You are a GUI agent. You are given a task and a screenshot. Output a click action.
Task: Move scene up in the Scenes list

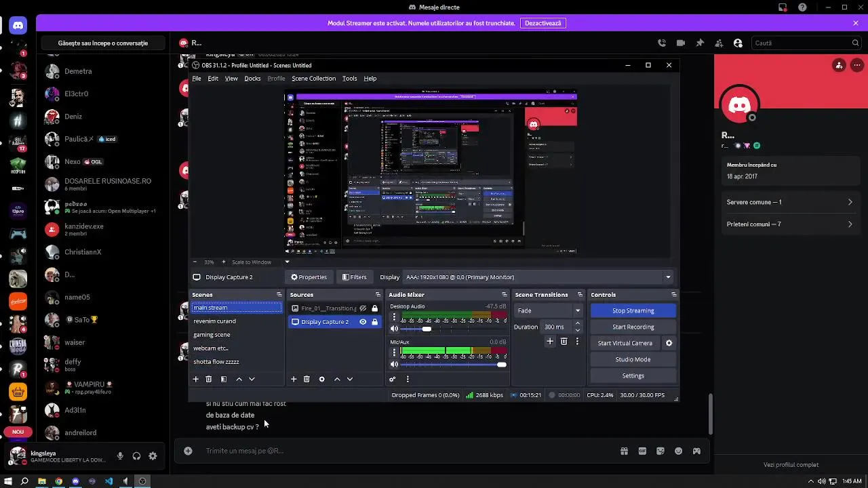tap(239, 380)
